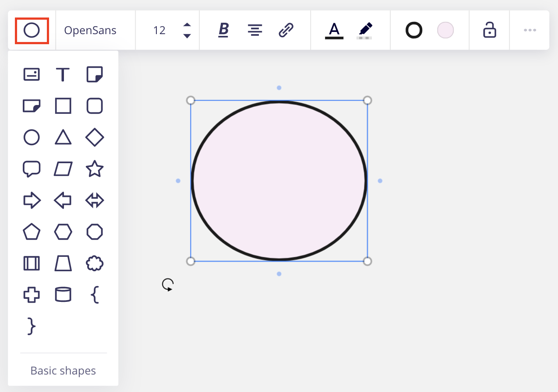This screenshot has width=558, height=392.
Task: Select the star shape
Action: click(95, 169)
